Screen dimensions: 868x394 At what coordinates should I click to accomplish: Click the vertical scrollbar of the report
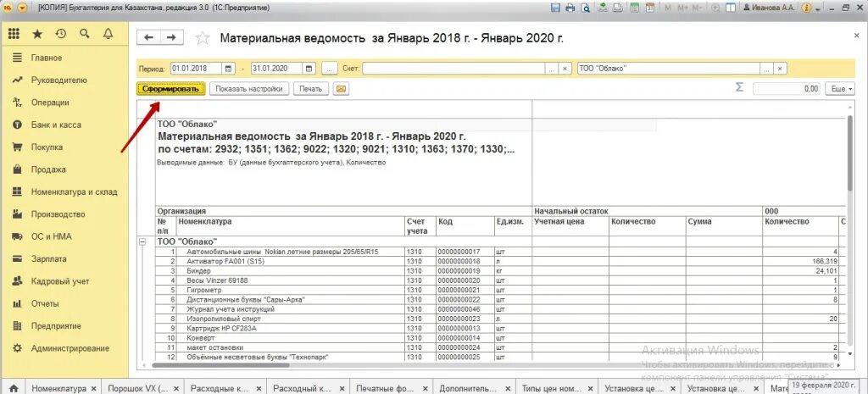(x=849, y=154)
